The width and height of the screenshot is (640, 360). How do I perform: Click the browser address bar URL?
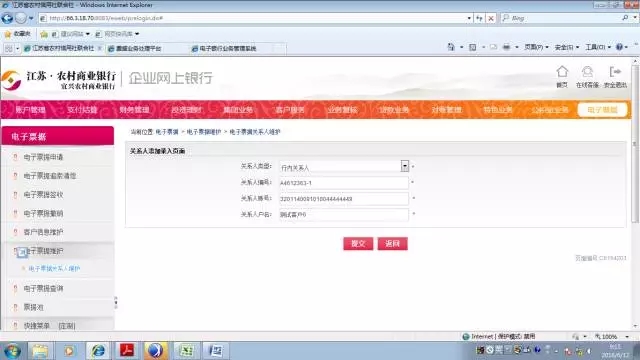pyautogui.click(x=253, y=18)
